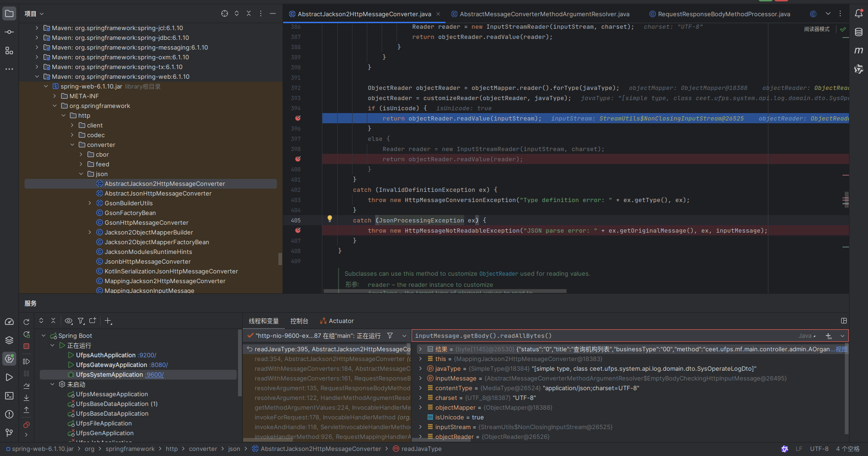Click the Step Over debugger icon
Image resolution: width=868 pixels, height=456 pixels.
(x=26, y=386)
